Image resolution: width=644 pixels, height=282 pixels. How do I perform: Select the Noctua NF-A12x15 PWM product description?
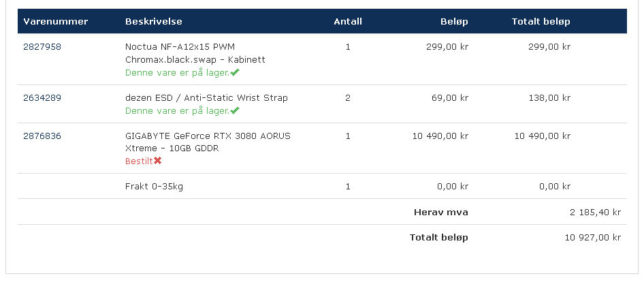(195, 53)
